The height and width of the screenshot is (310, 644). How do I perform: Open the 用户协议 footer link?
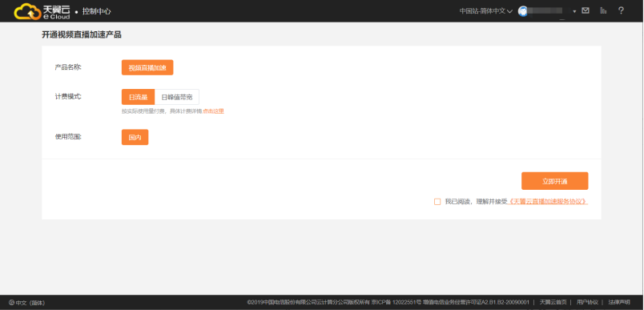tap(587, 302)
